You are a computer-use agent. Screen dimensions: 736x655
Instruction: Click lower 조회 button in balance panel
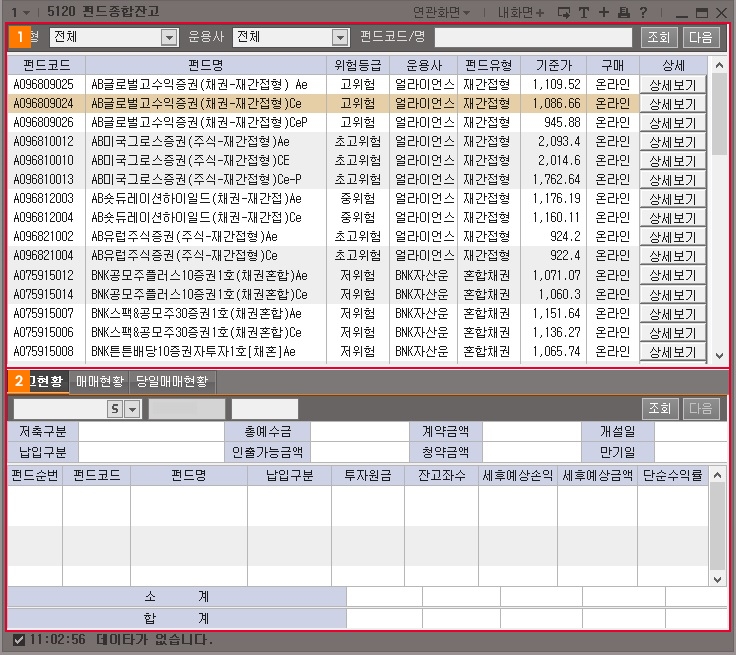point(659,408)
